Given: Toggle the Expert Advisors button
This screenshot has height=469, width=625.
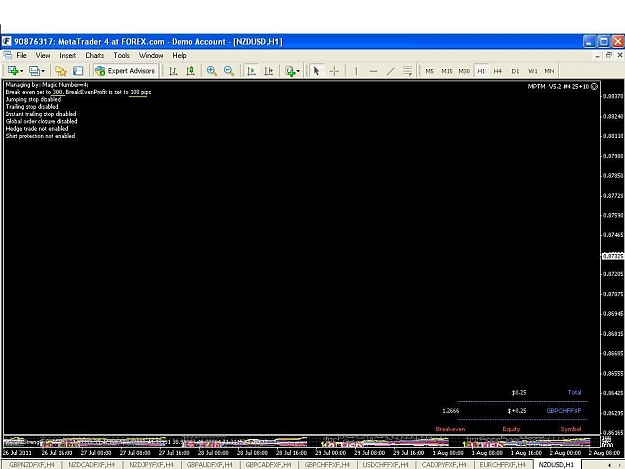Looking at the screenshot, I should tap(125, 71).
